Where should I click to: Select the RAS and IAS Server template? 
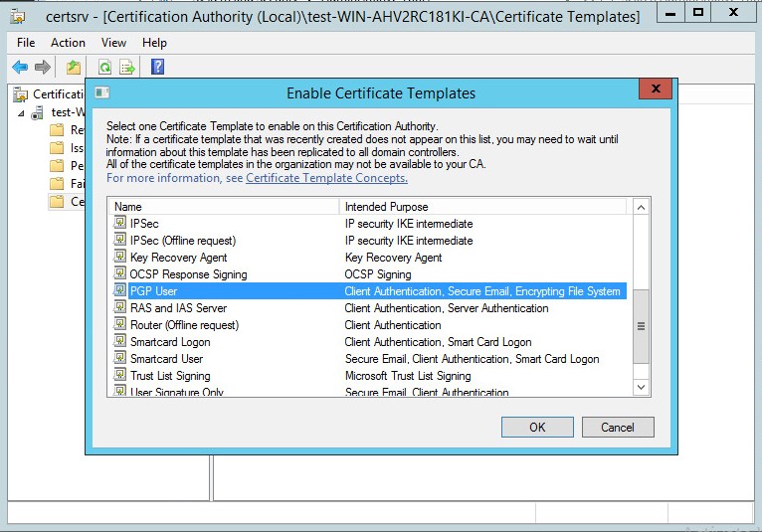click(x=178, y=308)
